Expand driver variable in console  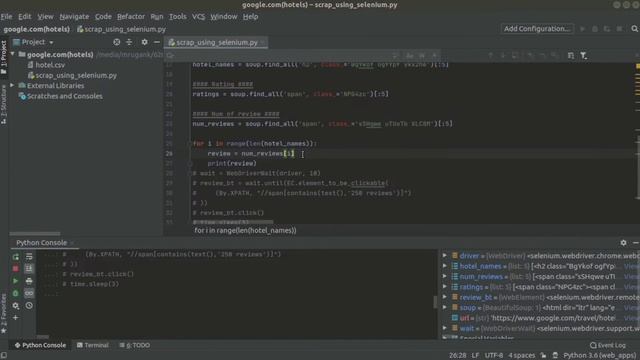coord(445,256)
